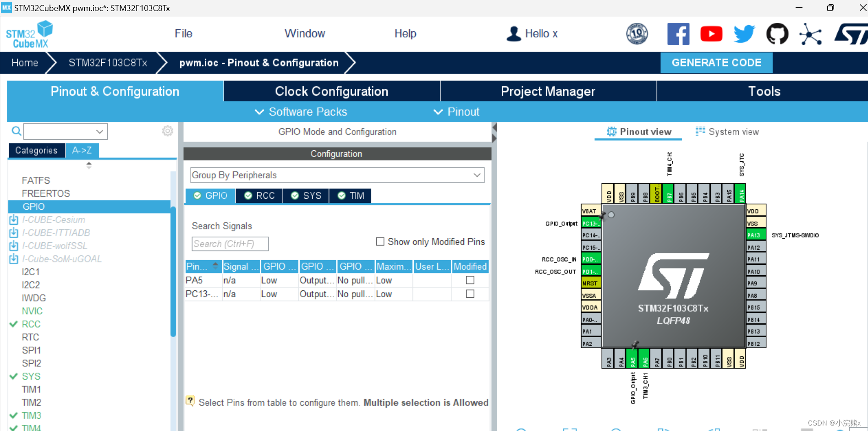Expand the Pinout menu
868x431 pixels.
[x=456, y=112]
